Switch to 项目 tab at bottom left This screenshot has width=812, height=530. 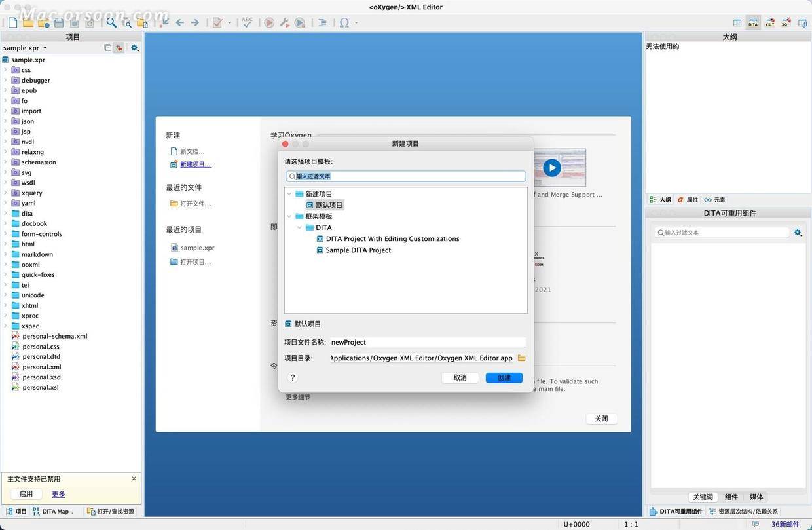pyautogui.click(x=16, y=512)
